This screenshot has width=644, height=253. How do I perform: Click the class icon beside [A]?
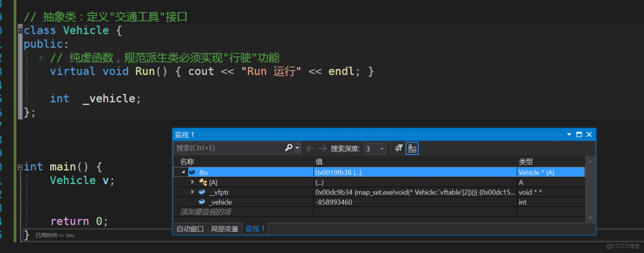pos(202,182)
